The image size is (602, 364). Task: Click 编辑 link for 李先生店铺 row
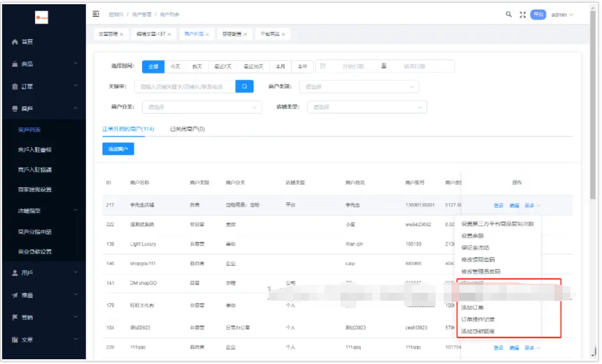click(x=514, y=205)
